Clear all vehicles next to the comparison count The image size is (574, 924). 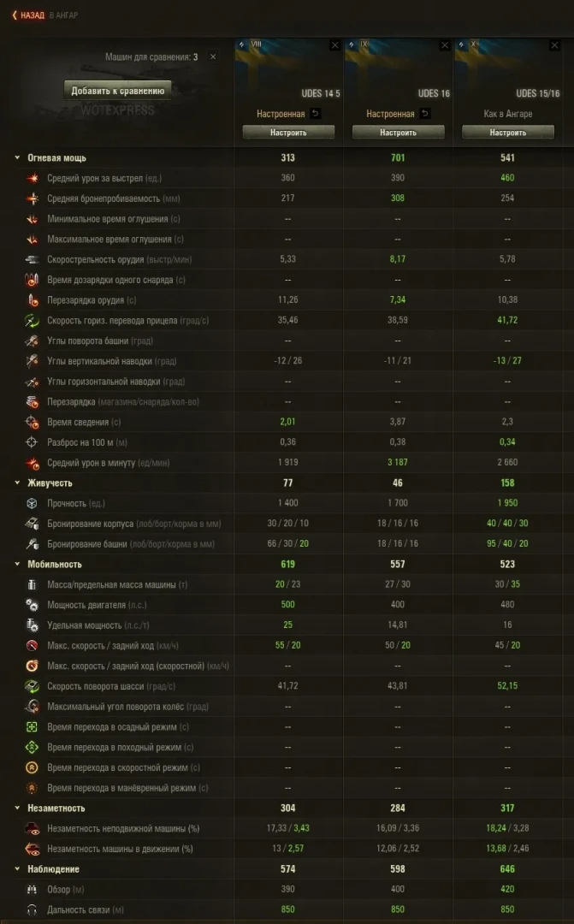[213, 57]
